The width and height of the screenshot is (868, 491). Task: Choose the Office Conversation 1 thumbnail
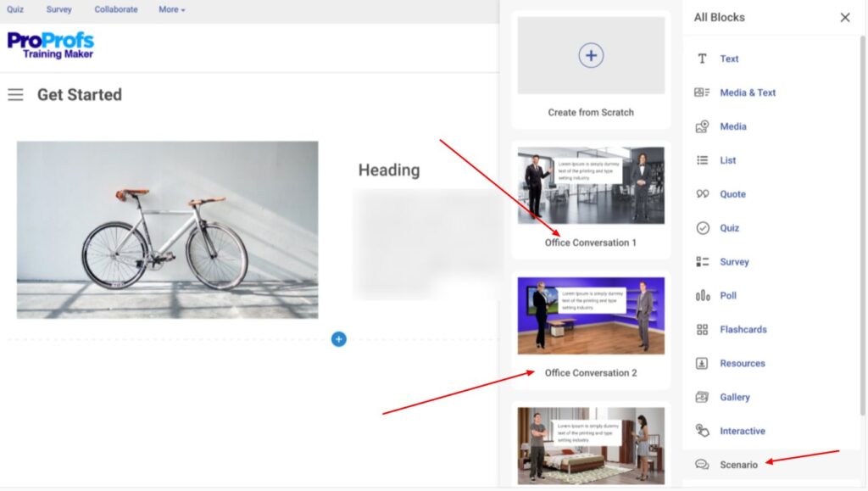tap(591, 186)
